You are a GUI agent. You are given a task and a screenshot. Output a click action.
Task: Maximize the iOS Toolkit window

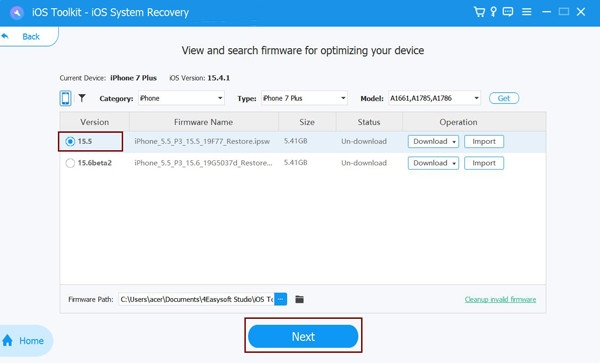coord(564,12)
